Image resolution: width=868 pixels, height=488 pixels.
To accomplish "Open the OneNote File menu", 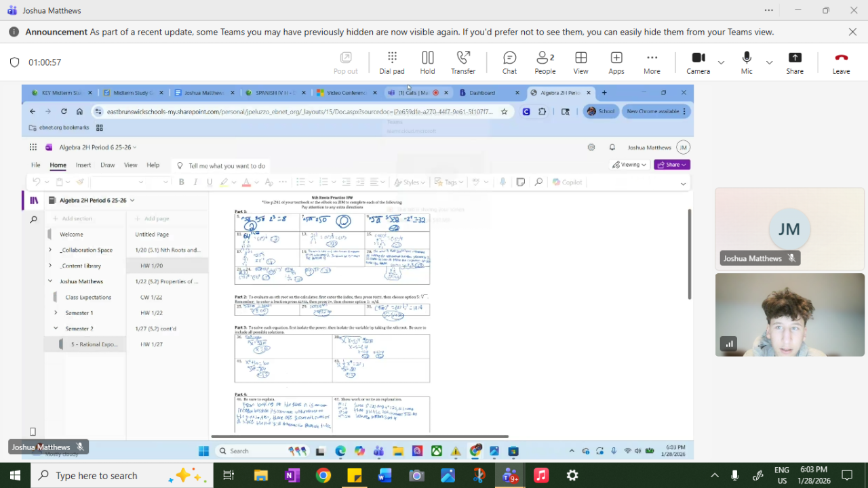I will 35,165.
